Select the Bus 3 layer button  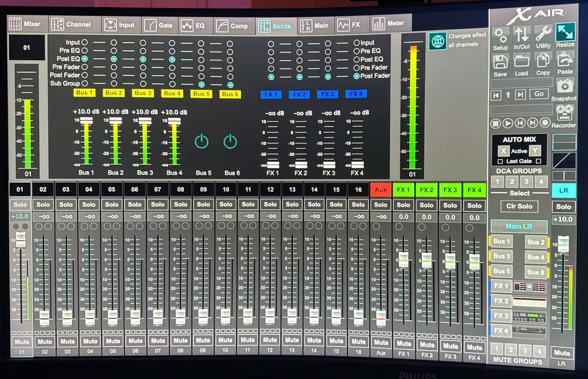point(501,256)
